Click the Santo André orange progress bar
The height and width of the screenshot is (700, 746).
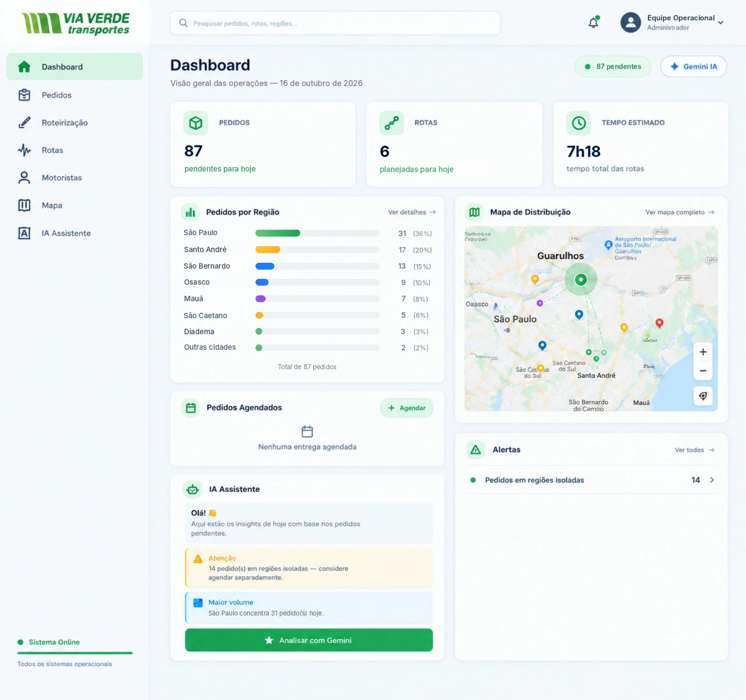[268, 250]
